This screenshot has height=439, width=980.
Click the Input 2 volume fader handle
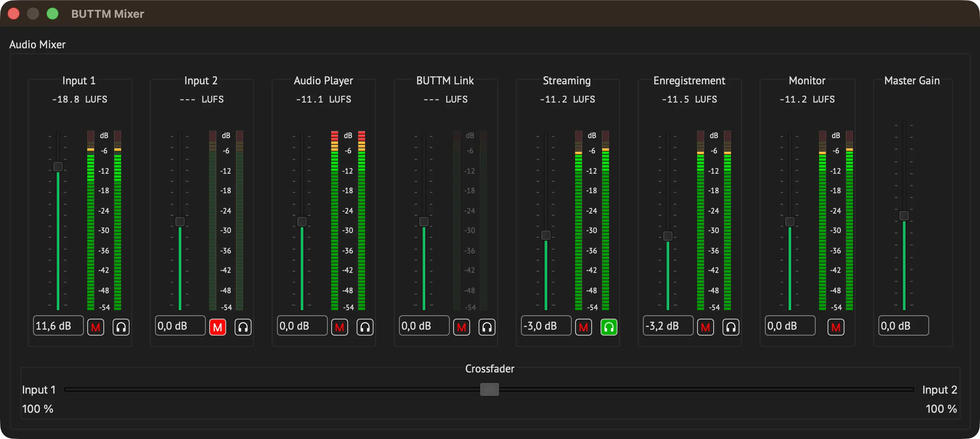click(180, 222)
